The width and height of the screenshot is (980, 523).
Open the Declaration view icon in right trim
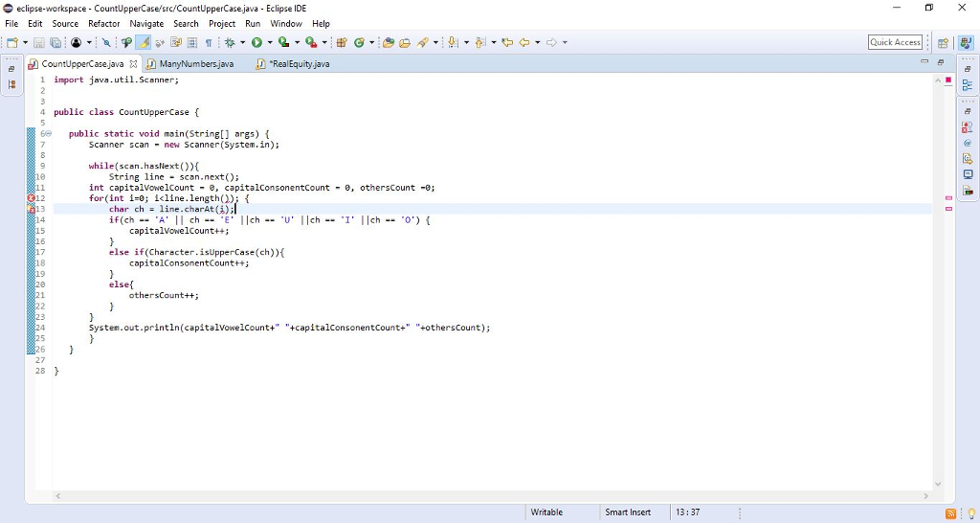click(968, 158)
